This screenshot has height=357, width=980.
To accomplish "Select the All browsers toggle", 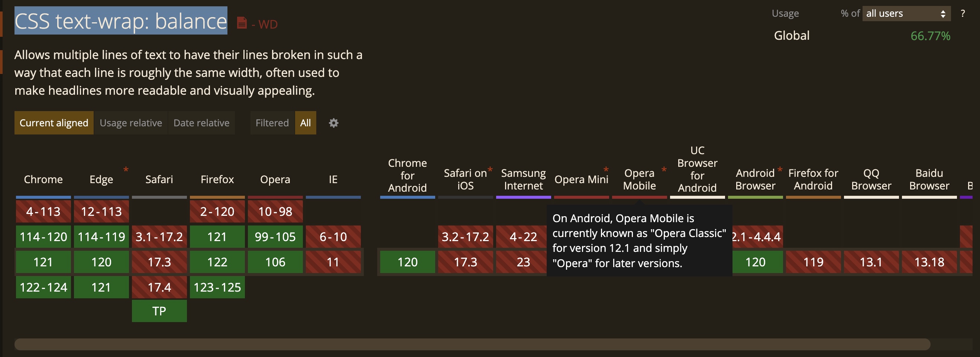I will click(305, 123).
